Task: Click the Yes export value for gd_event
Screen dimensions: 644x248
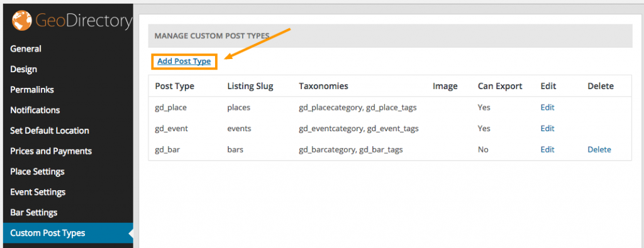Action: [484, 128]
